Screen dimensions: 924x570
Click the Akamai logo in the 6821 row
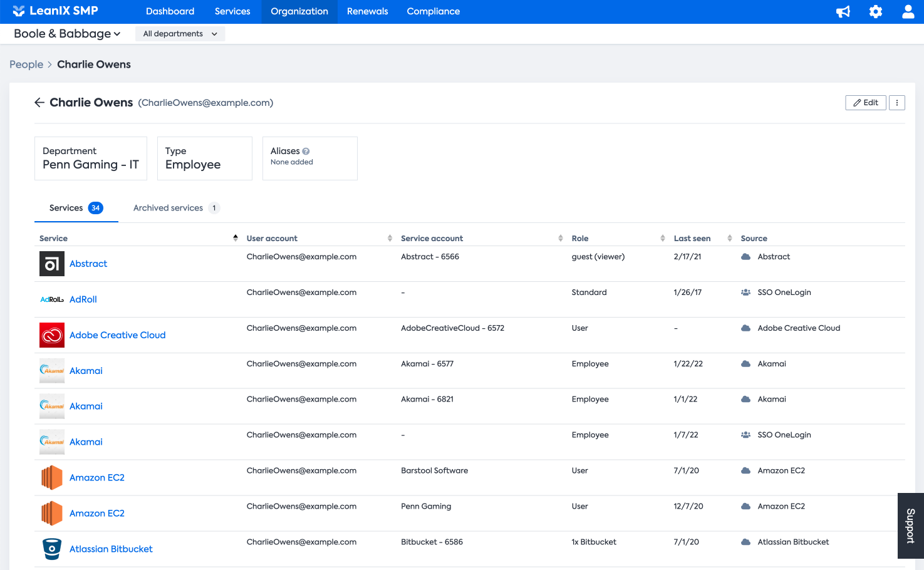pyautogui.click(x=52, y=407)
